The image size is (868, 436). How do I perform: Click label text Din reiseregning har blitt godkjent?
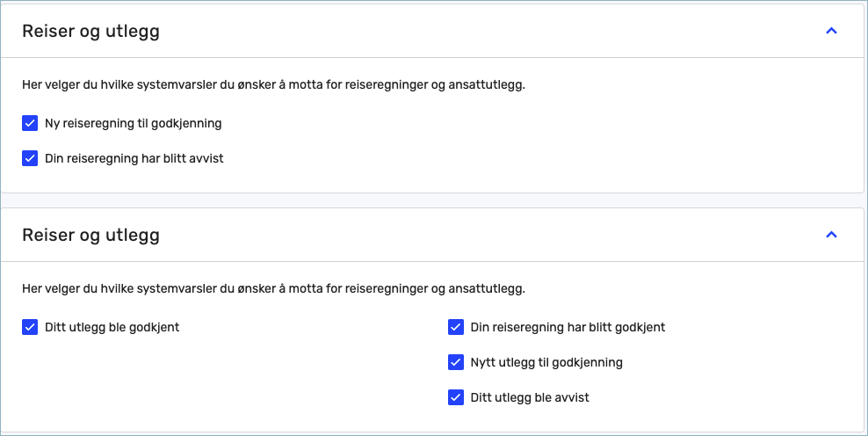pyautogui.click(x=568, y=327)
